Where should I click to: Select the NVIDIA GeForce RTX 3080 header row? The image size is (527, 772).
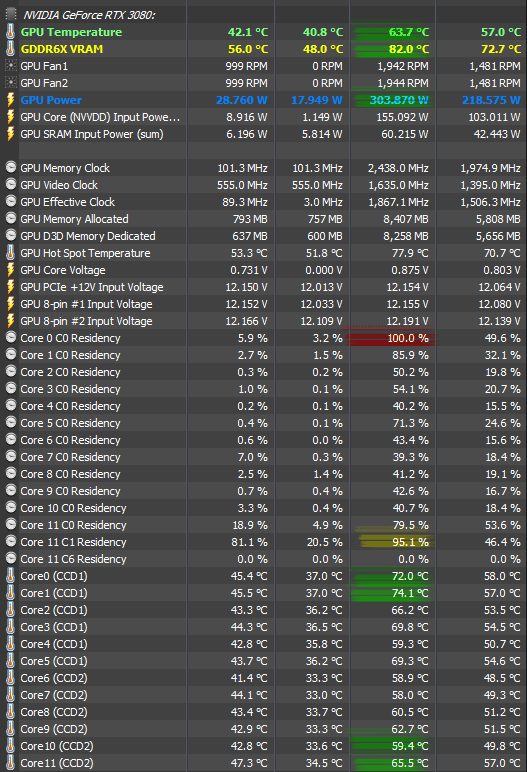(264, 15)
